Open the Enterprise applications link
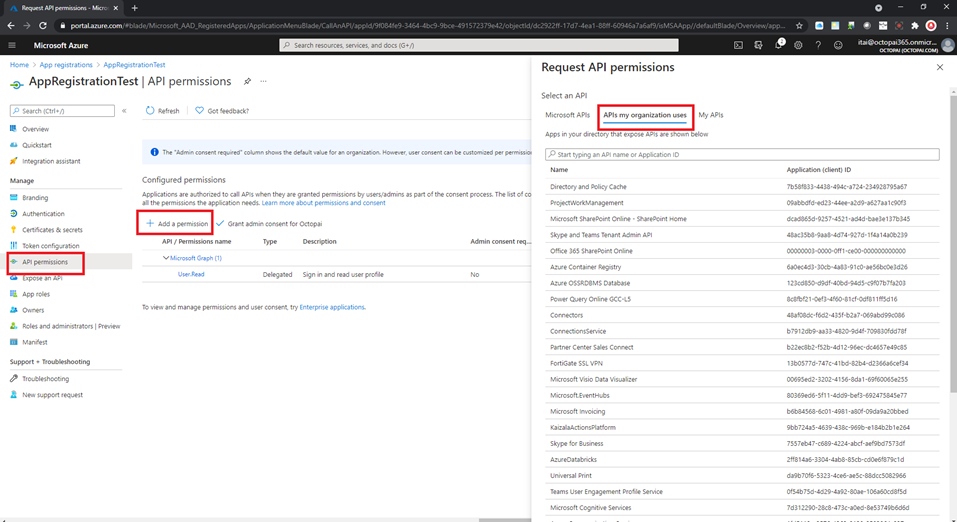957x522 pixels. click(332, 307)
